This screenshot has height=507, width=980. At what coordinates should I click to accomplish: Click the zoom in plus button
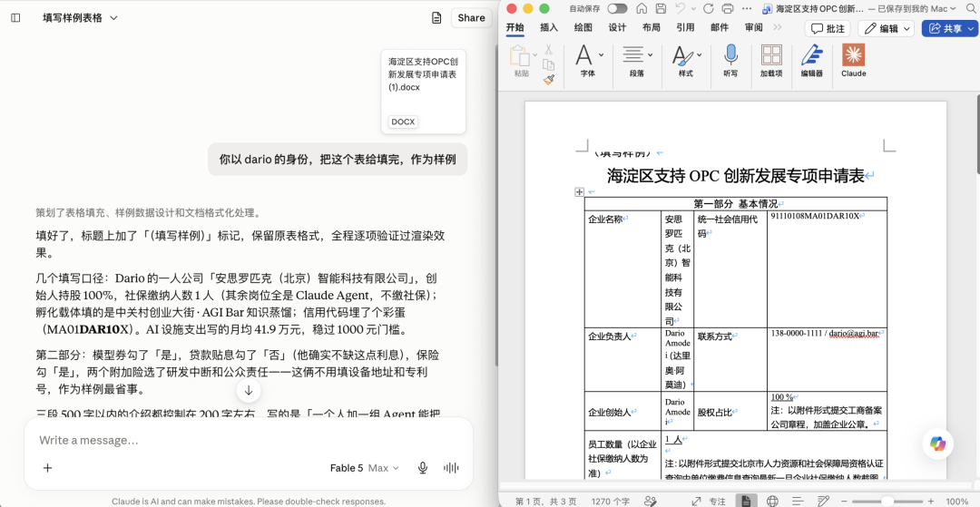(x=931, y=501)
